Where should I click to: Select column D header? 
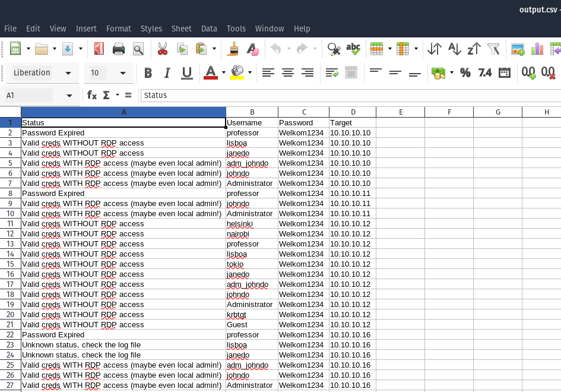(x=353, y=112)
